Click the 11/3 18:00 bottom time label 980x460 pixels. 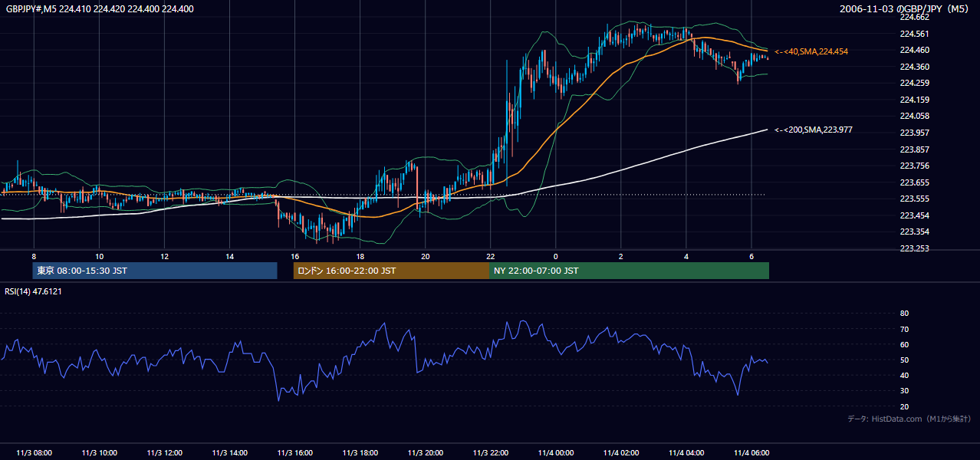(x=360, y=452)
